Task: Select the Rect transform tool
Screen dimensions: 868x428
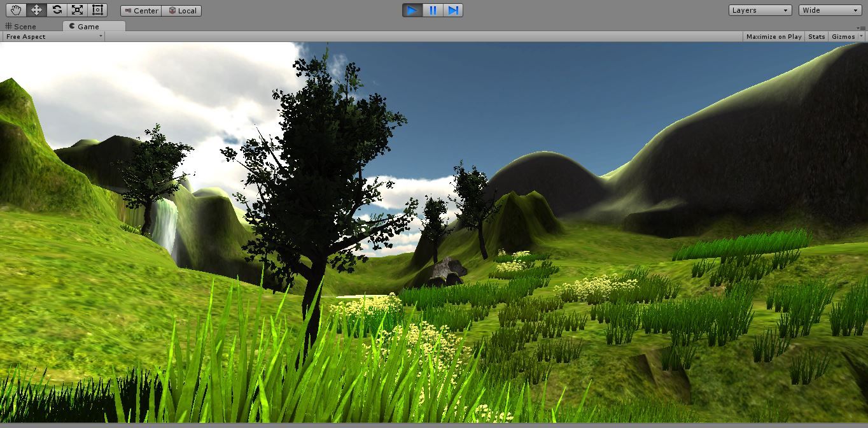Action: click(97, 10)
